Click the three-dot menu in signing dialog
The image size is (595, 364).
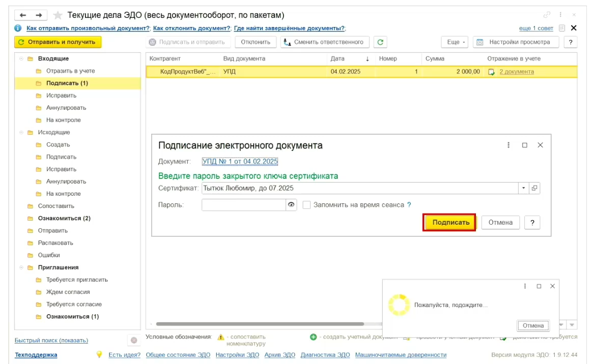coord(508,145)
